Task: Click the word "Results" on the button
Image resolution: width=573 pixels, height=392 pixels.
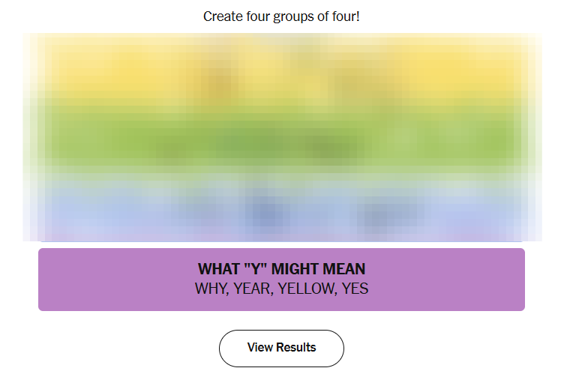Action: 296,348
